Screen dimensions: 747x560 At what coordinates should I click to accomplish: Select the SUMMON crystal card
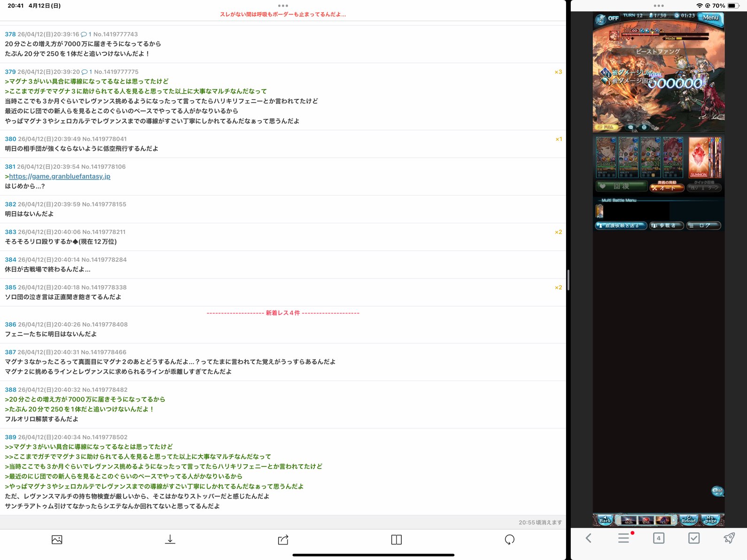700,157
